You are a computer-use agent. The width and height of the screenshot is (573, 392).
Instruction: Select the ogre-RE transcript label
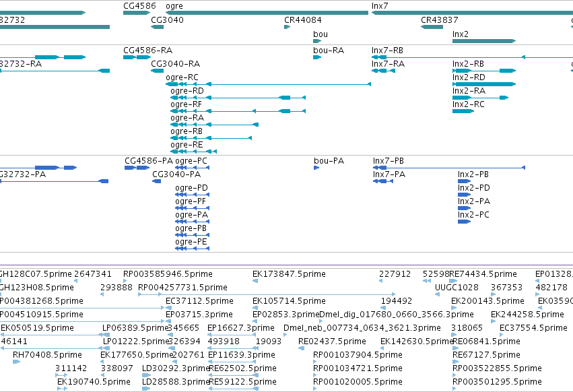[187, 145]
